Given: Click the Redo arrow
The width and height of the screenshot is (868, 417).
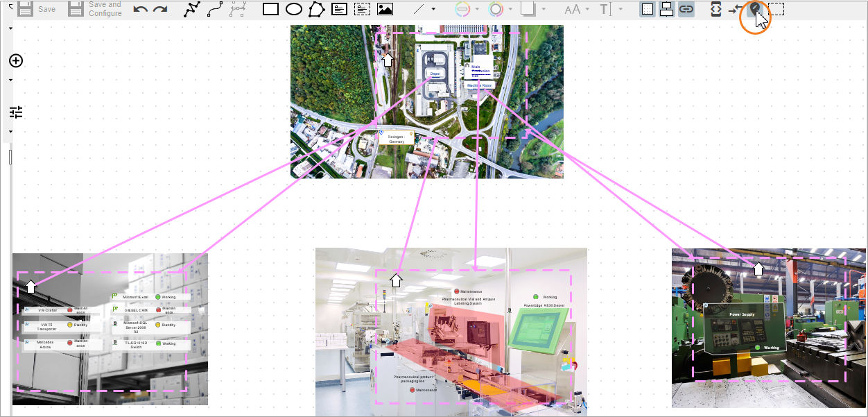Looking at the screenshot, I should pos(160,9).
